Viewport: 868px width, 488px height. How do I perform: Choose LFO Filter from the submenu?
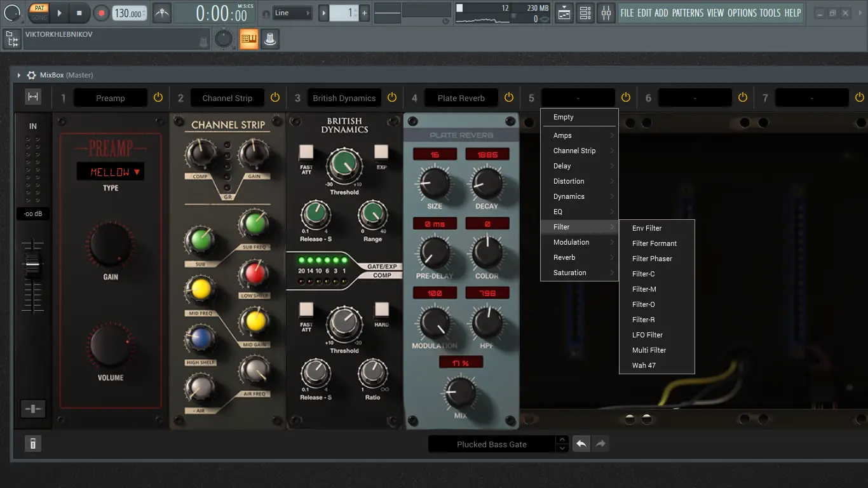657,335
